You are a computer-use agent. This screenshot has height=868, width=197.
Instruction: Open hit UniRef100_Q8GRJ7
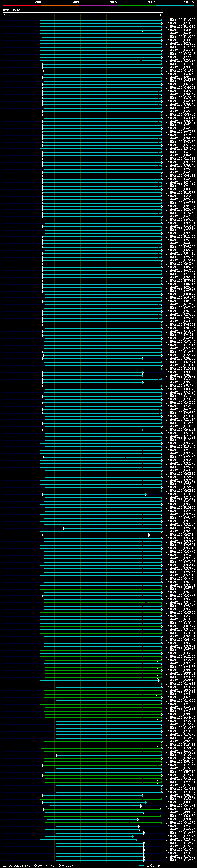point(180,379)
